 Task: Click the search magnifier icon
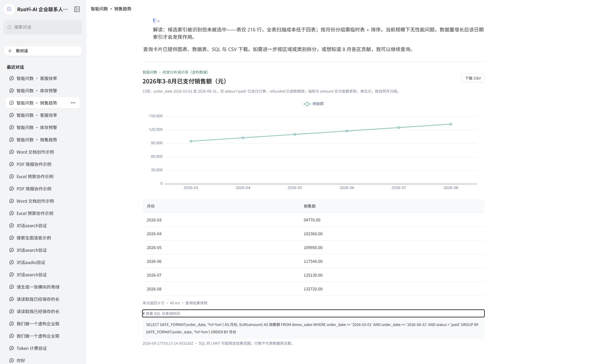pos(10,27)
